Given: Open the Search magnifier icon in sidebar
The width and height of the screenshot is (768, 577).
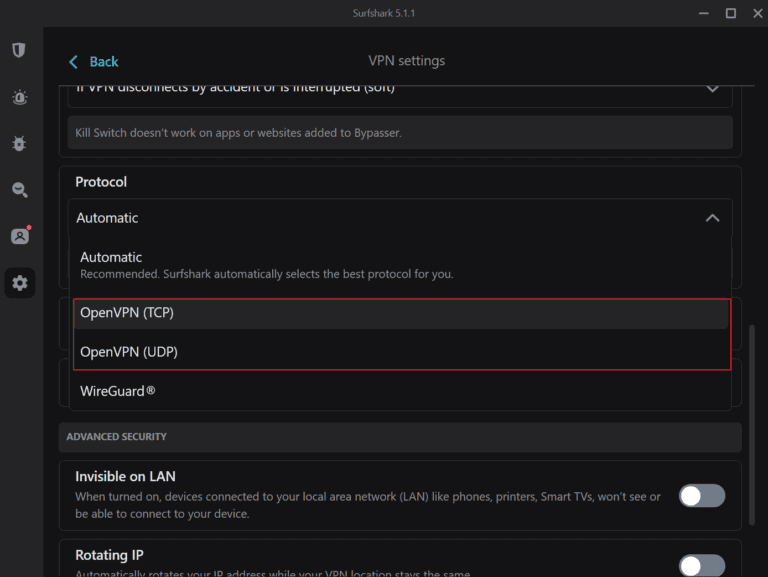Looking at the screenshot, I should [19, 190].
